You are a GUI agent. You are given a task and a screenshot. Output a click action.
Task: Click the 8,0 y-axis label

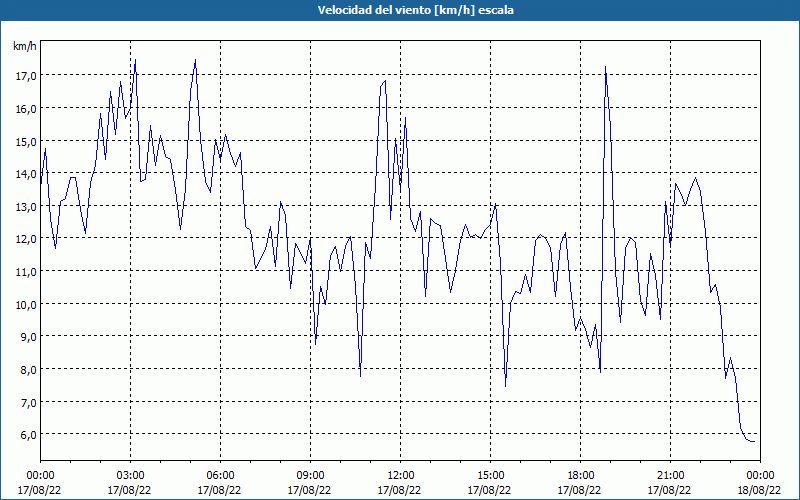pyautogui.click(x=28, y=369)
